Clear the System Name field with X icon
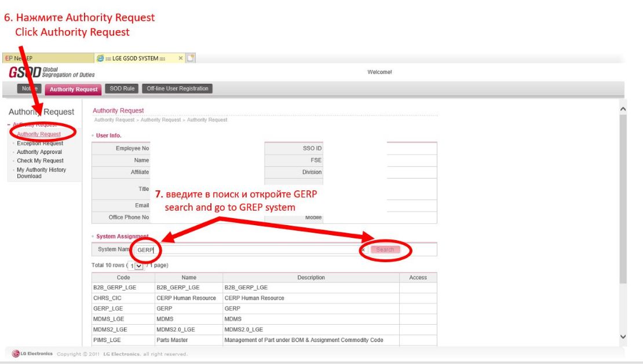 click(x=363, y=250)
